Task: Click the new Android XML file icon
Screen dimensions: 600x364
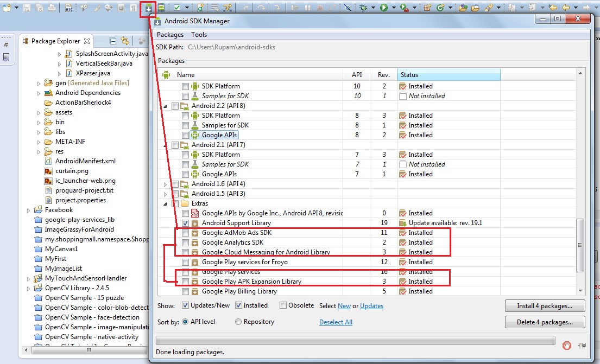Action: click(x=200, y=7)
